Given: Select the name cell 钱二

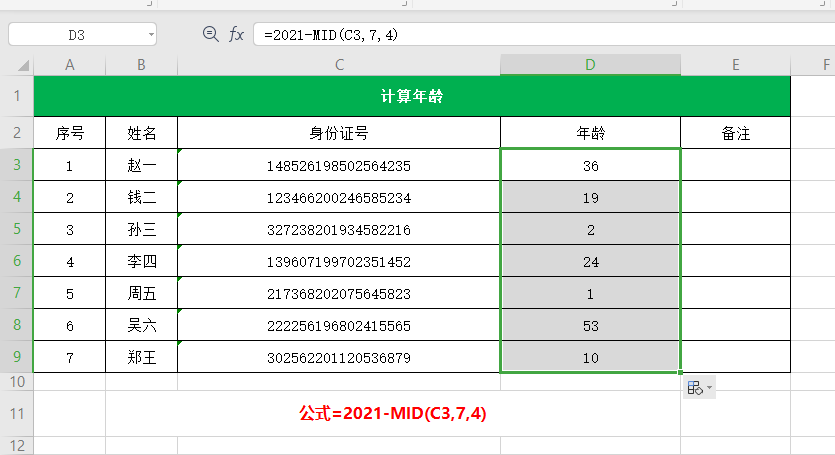Looking at the screenshot, I should (141, 197).
